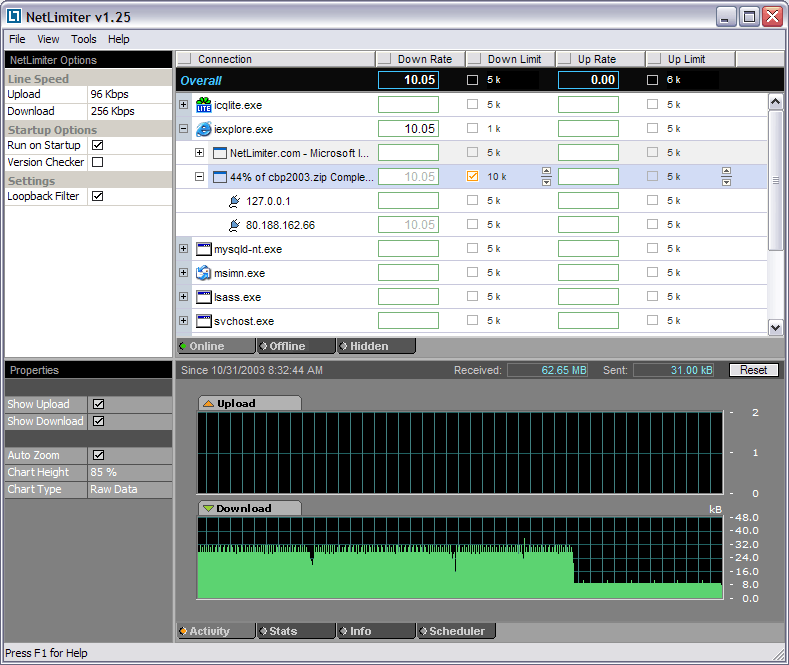The image size is (789, 665).
Task: Click the NetLimiter.com window icon
Action: (220, 153)
